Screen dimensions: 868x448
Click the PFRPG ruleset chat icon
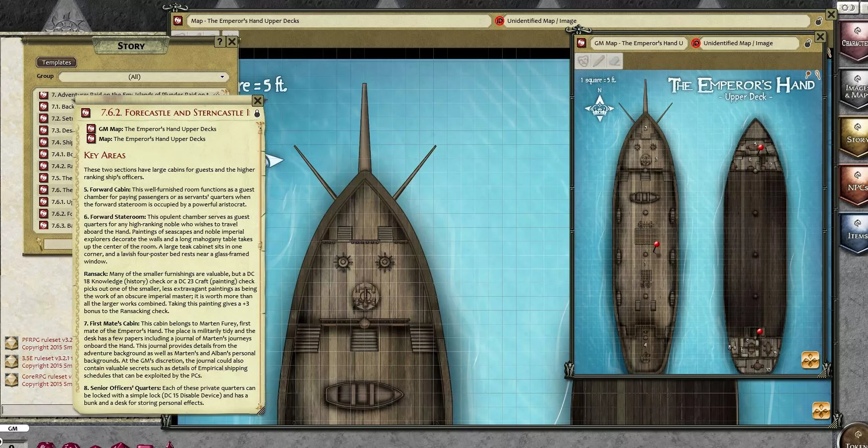click(11, 343)
